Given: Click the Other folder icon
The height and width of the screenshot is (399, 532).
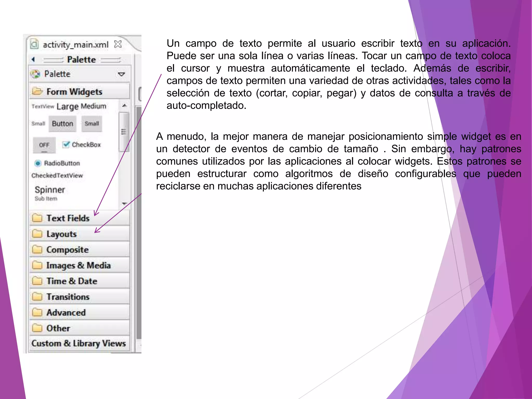Looking at the screenshot, I should tap(37, 328).
